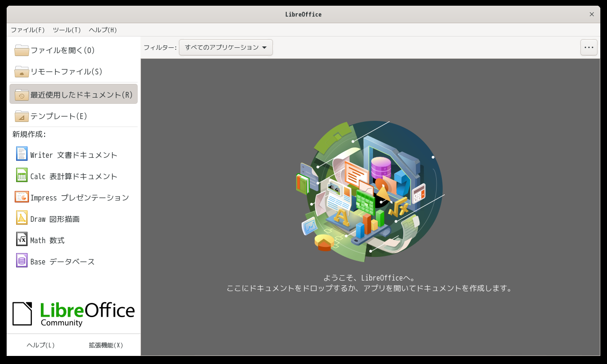
Task: Click the Math formula icon
Action: [x=22, y=239]
